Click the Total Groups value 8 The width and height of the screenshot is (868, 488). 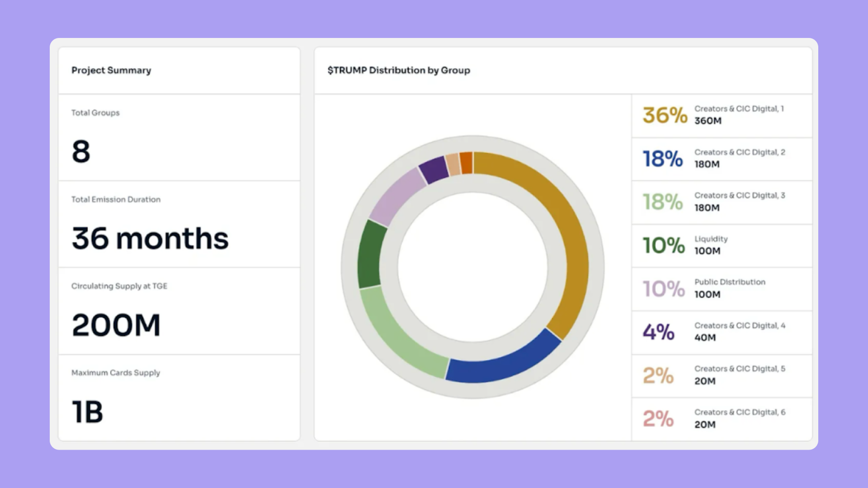(x=81, y=151)
